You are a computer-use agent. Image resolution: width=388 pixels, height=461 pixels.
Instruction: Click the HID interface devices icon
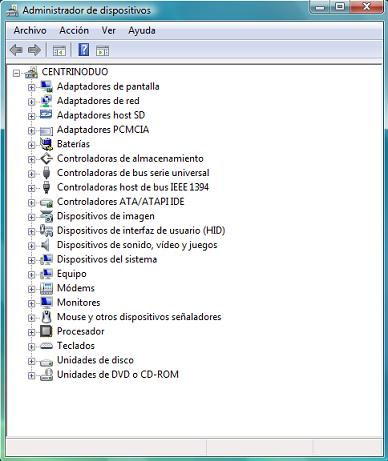pyautogui.click(x=46, y=231)
